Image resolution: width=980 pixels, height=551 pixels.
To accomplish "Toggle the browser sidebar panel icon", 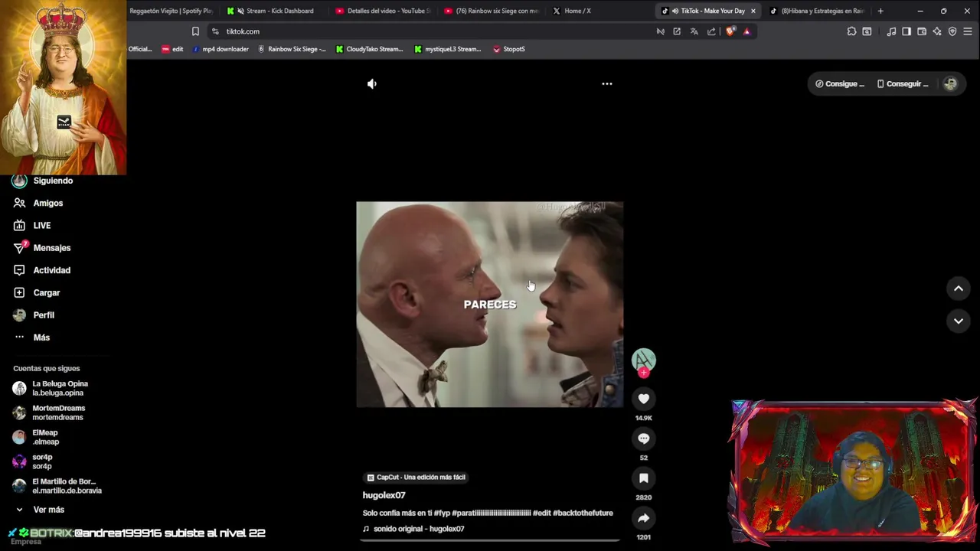I will tap(906, 31).
